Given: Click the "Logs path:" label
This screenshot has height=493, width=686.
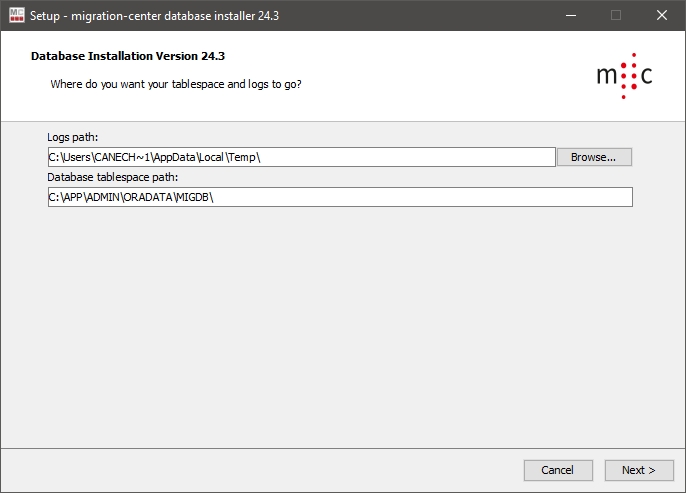Looking at the screenshot, I should 73,137.
